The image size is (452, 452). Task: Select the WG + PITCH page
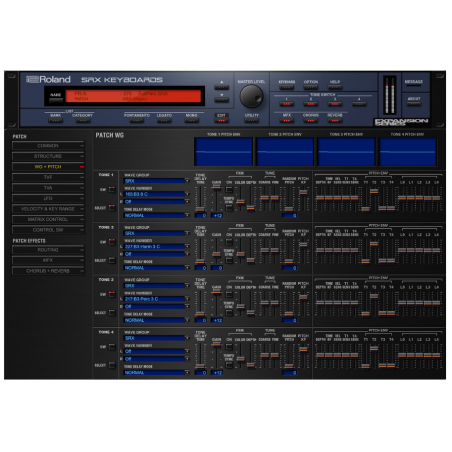point(48,167)
